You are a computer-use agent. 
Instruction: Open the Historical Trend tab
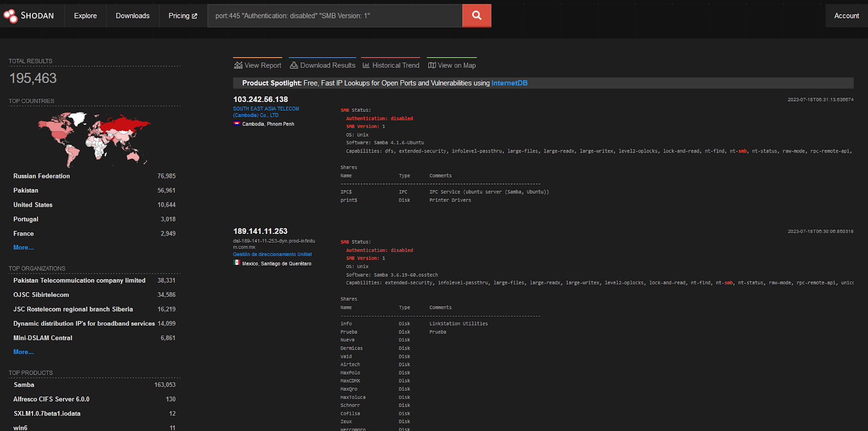tap(391, 65)
